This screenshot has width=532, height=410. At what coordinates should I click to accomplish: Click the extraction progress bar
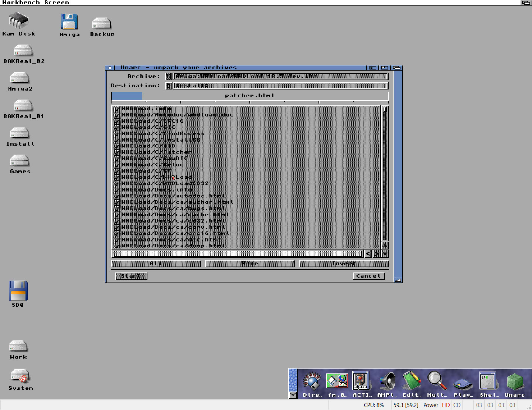(250, 96)
